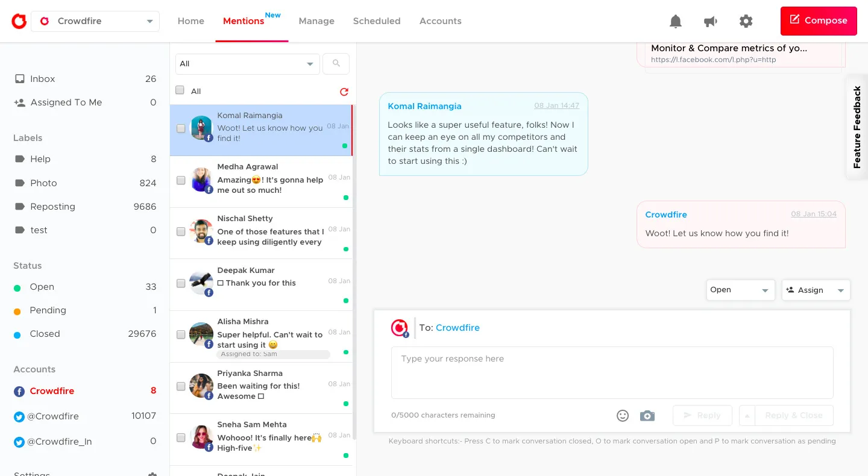The height and width of the screenshot is (476, 868).
Task: Click the mentions search icon button
Action: [336, 64]
